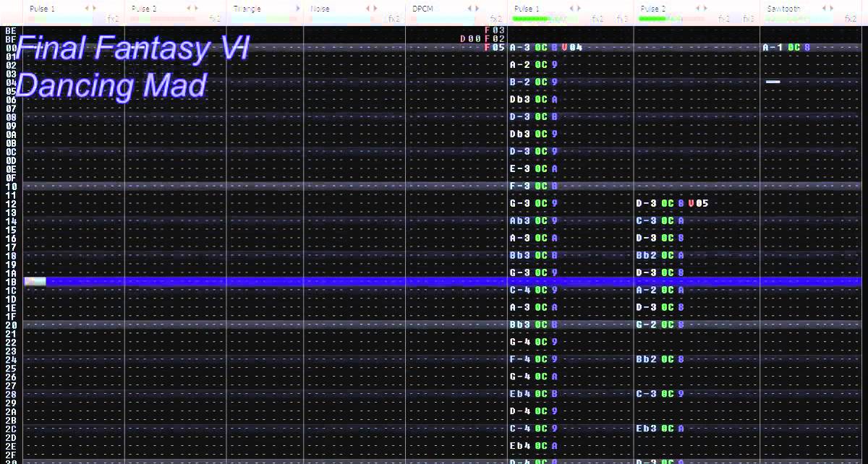Mute the first Pulse 1 channel header

(x=42, y=9)
